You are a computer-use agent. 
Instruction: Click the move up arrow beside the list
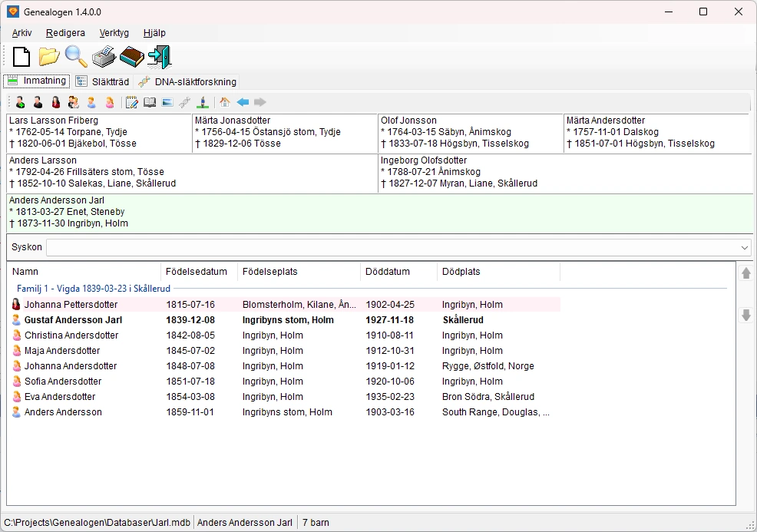pyautogui.click(x=745, y=273)
